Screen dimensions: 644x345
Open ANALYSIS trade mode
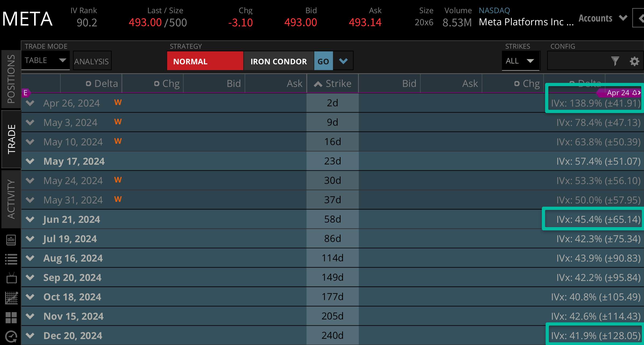pos(92,61)
